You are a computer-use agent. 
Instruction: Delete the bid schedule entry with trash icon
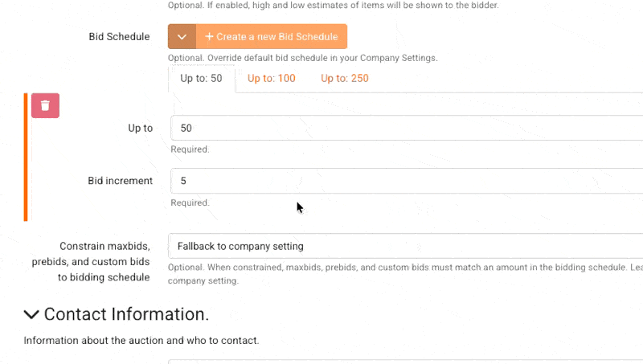[x=45, y=106]
